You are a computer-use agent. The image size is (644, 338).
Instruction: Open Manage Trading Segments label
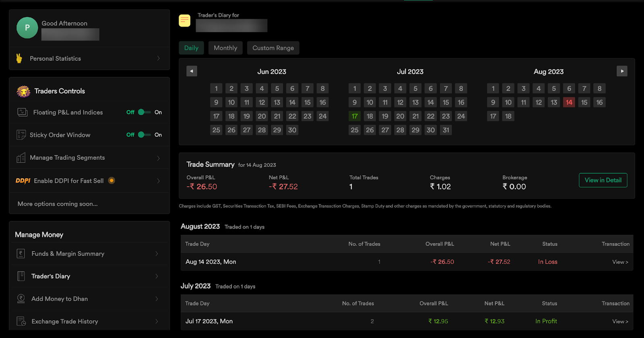(67, 158)
